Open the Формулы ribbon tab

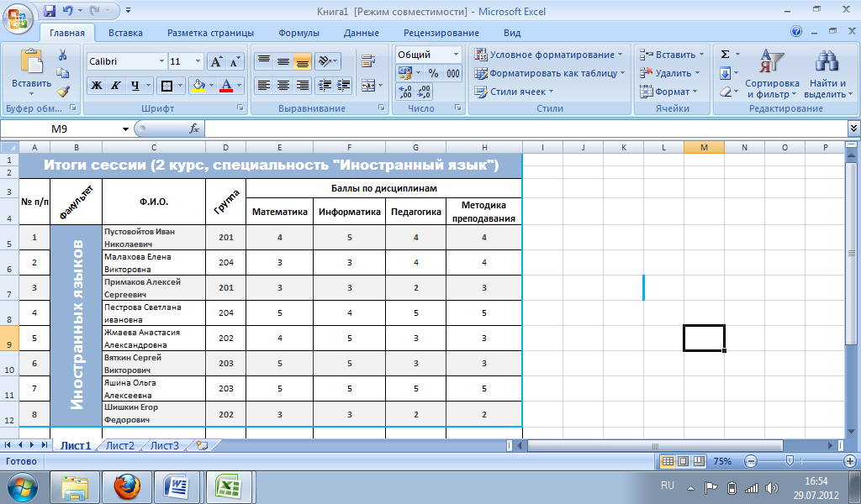[298, 33]
